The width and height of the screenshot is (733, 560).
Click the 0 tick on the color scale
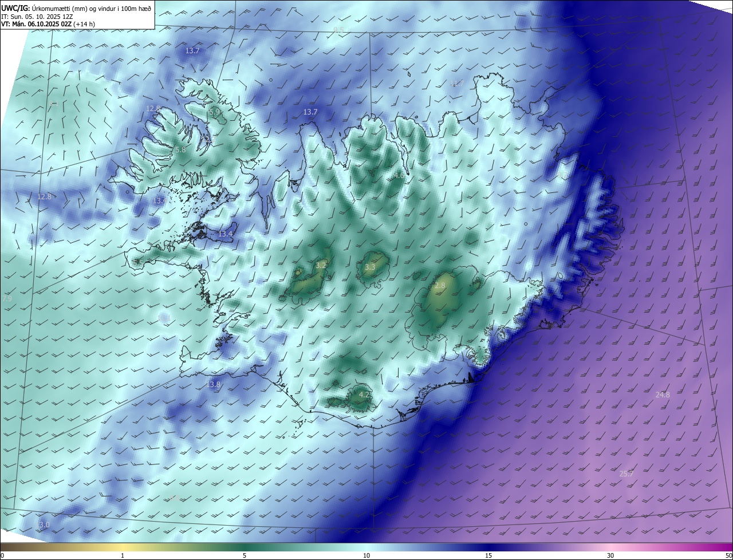tap(2, 556)
